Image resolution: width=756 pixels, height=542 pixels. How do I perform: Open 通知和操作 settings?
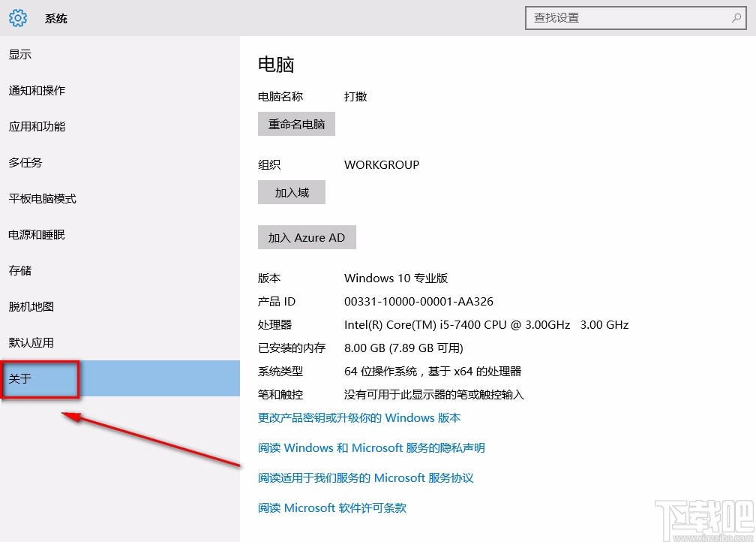tap(37, 90)
